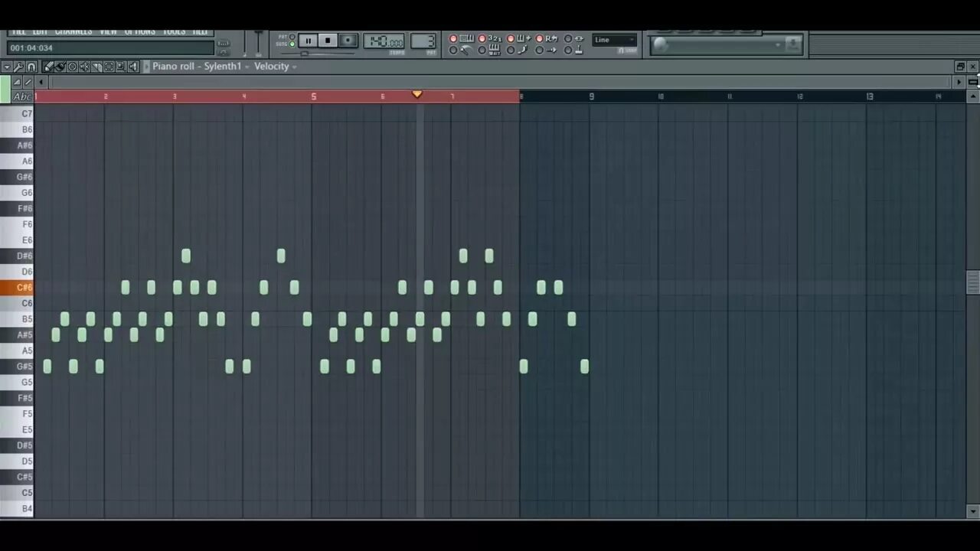Select the Delete tool

[x=72, y=67]
